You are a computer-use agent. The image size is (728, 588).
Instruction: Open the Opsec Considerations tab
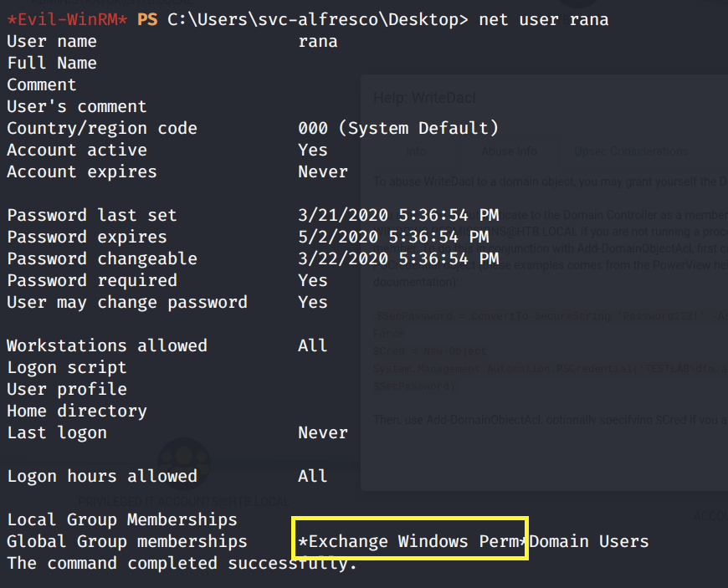[x=631, y=151]
